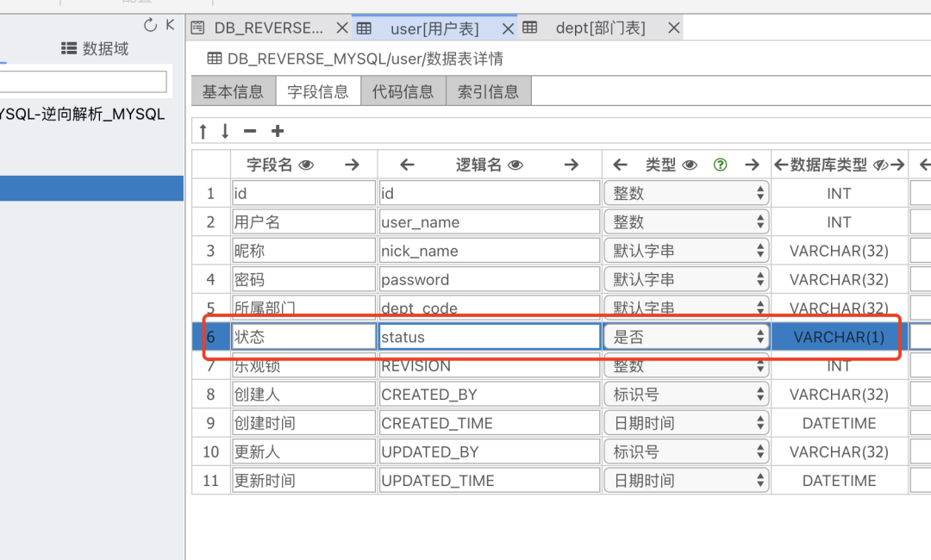Collapse the sidebar using the K icon
This screenshot has width=931, height=560.
pos(169,24)
